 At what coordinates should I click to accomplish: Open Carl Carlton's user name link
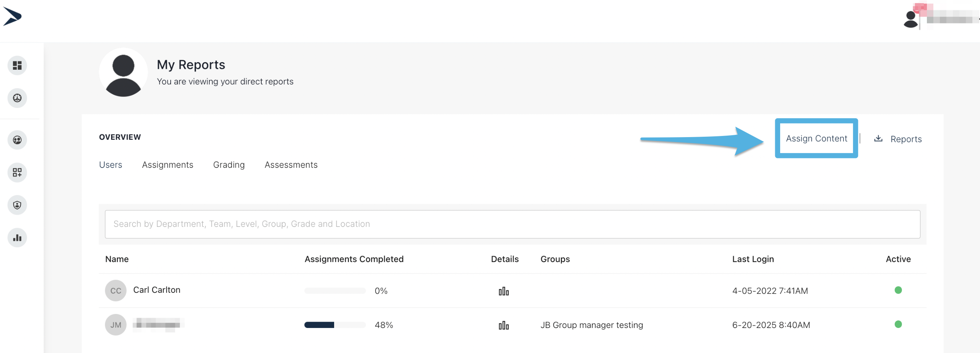point(156,290)
